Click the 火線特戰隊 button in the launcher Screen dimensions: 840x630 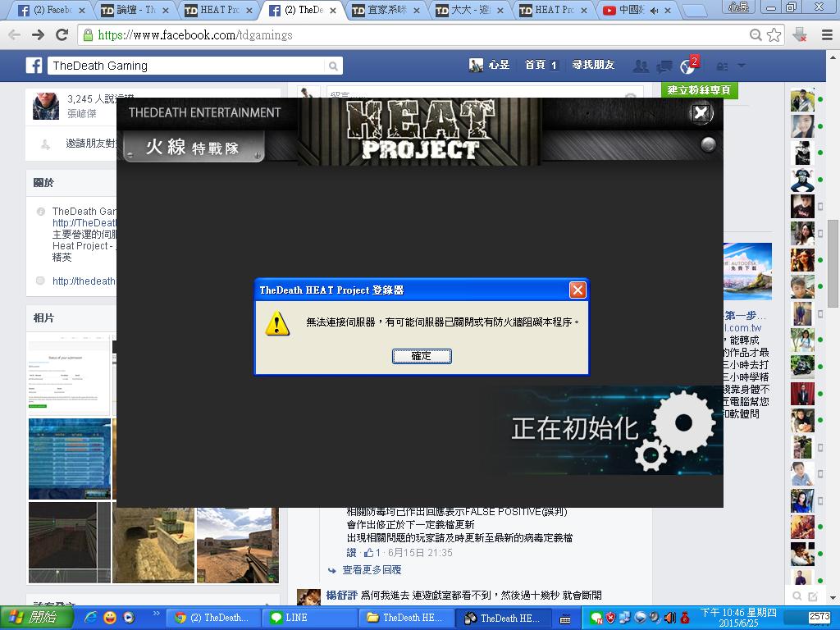[x=194, y=146]
